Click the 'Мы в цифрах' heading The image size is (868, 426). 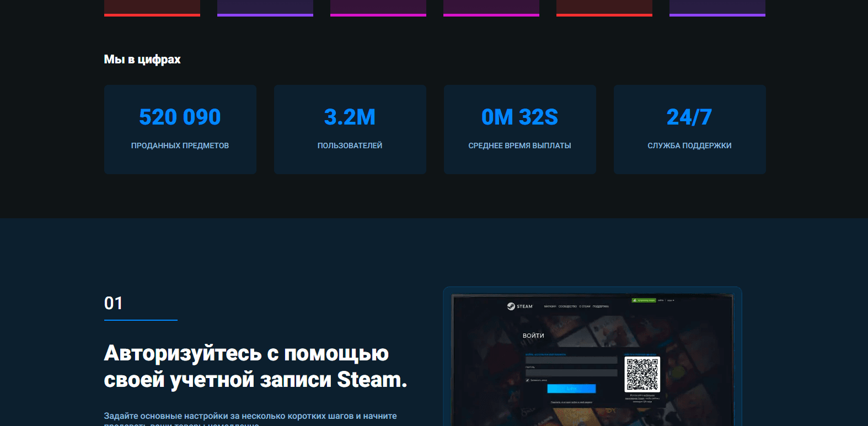(x=142, y=60)
